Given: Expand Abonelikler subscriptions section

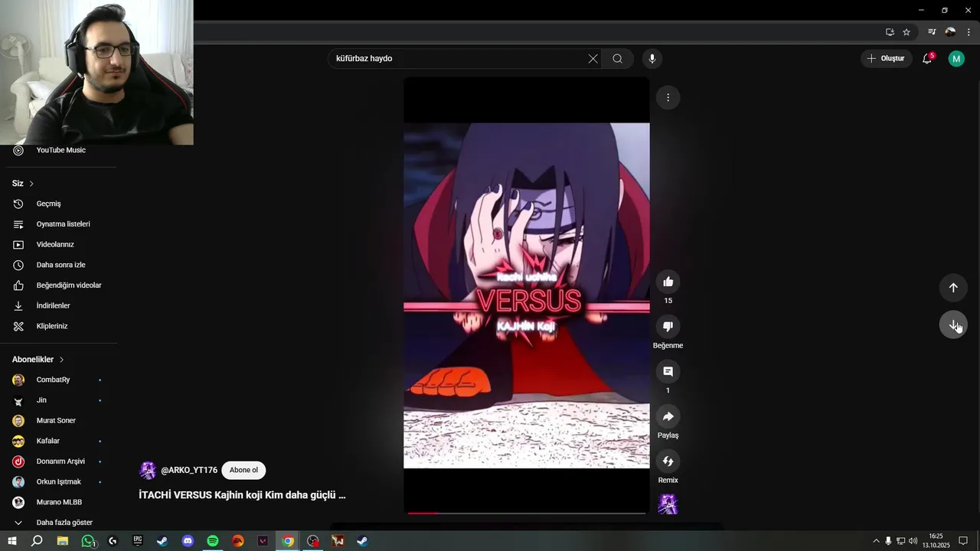Looking at the screenshot, I should (38, 360).
